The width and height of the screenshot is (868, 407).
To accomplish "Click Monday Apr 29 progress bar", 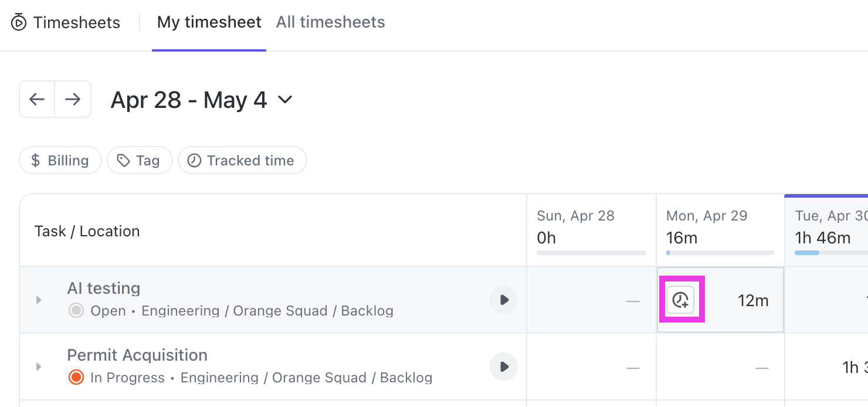I will pos(720,253).
